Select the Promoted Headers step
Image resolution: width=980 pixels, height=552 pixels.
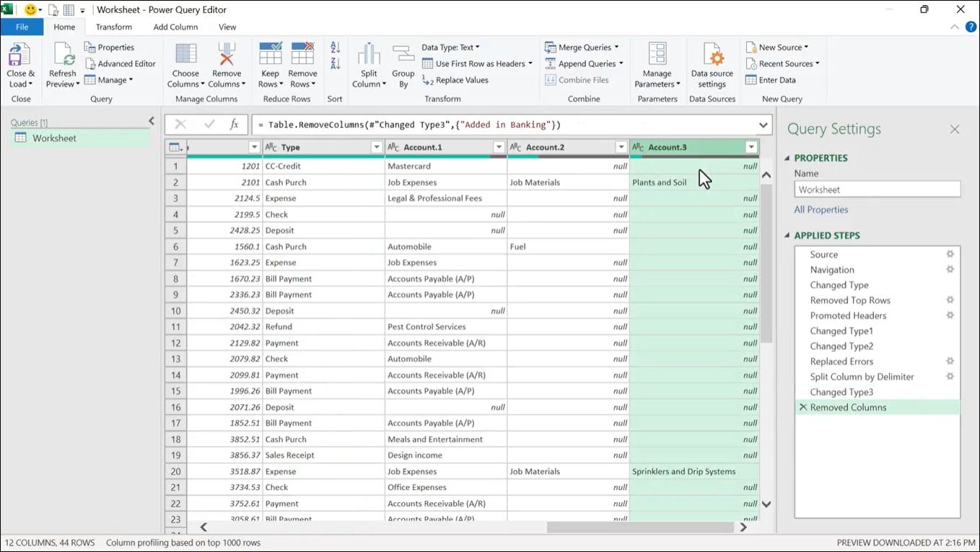click(x=848, y=316)
